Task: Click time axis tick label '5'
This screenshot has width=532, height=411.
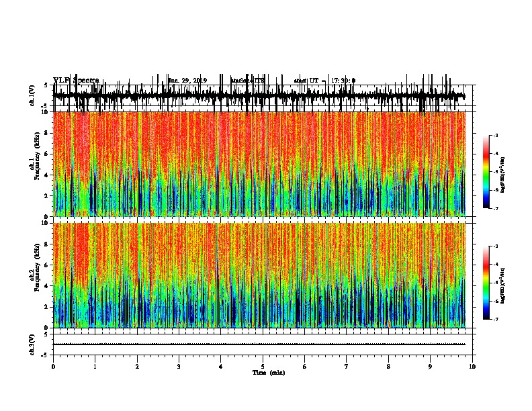Action: pyautogui.click(x=263, y=367)
